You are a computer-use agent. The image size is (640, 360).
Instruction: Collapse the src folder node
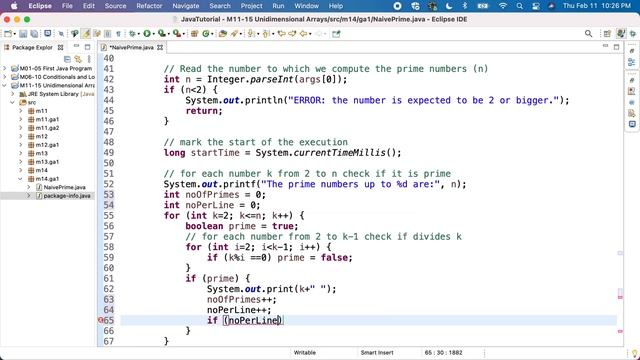[x=13, y=102]
